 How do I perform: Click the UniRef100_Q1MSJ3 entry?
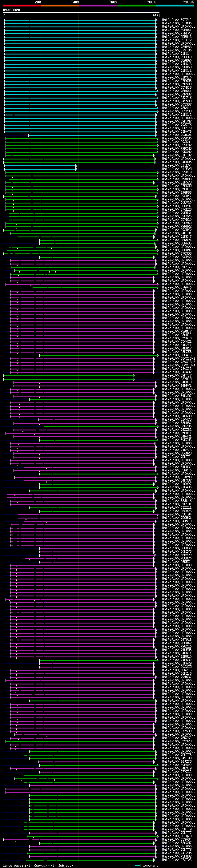(x=177, y=64)
